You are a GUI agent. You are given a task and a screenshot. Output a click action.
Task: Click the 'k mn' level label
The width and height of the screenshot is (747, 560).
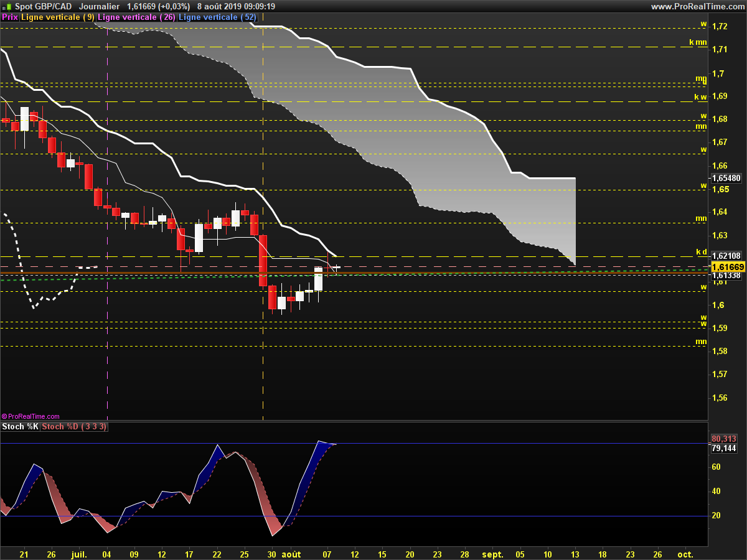(x=698, y=43)
